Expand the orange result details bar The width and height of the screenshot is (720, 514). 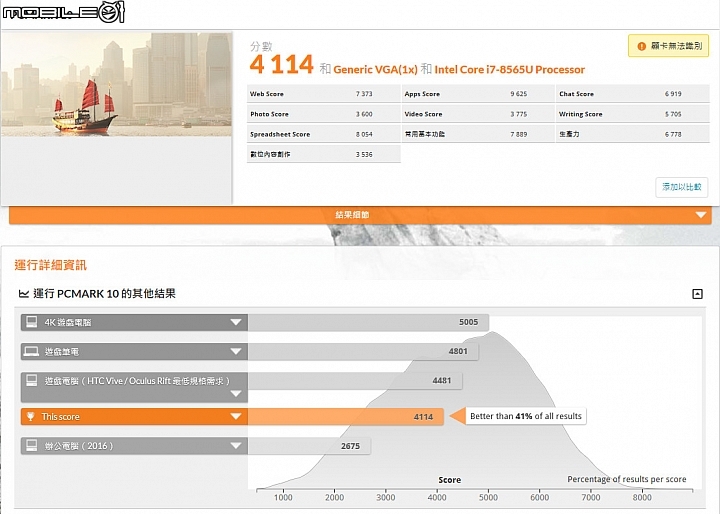point(360,215)
